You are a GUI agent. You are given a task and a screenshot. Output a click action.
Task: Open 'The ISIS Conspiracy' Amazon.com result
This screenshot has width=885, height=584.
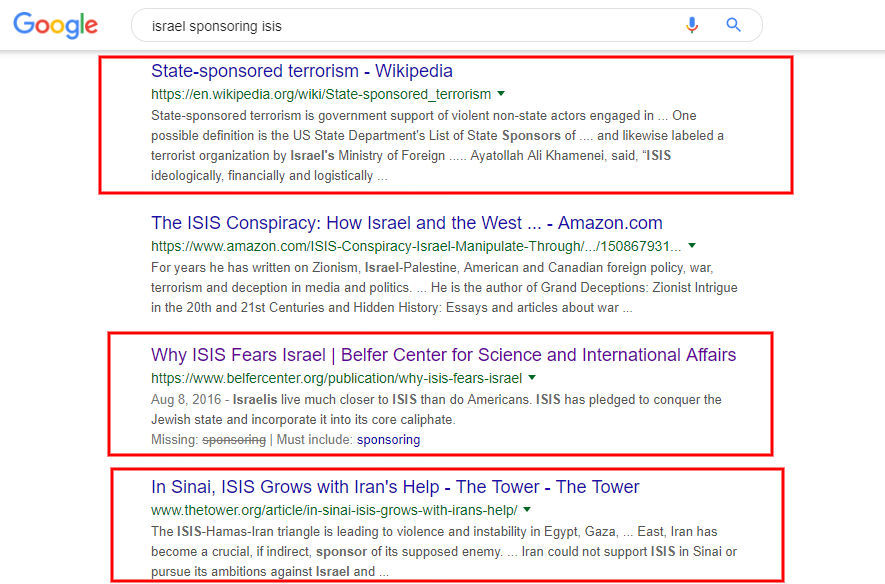[406, 223]
